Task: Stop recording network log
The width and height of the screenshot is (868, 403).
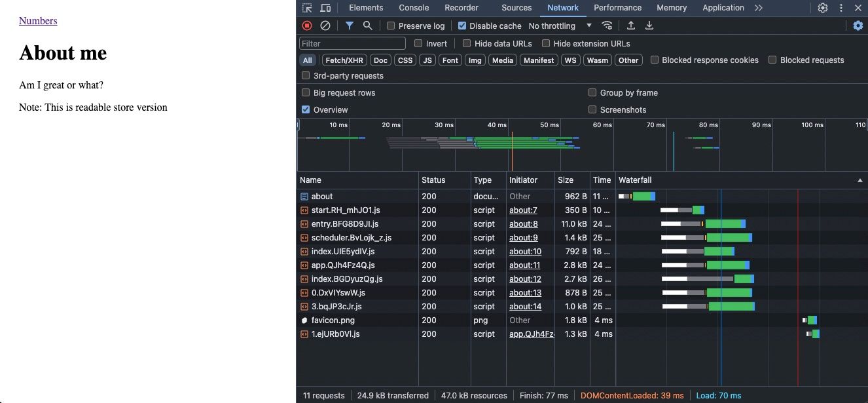Action: [x=307, y=26]
